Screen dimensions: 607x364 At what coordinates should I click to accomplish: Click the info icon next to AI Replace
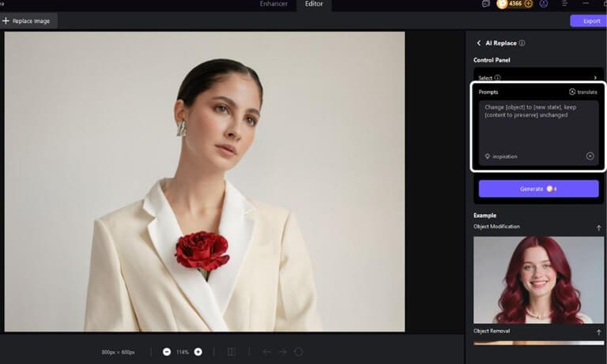pos(522,43)
